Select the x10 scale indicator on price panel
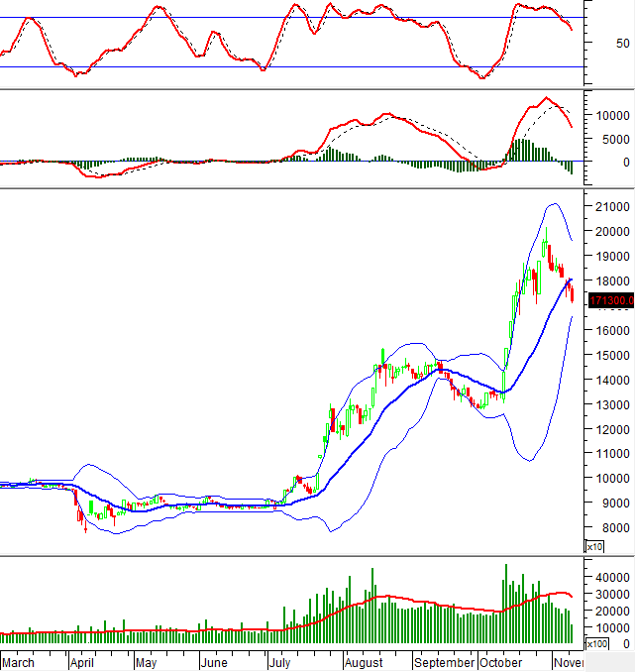 click(594, 546)
